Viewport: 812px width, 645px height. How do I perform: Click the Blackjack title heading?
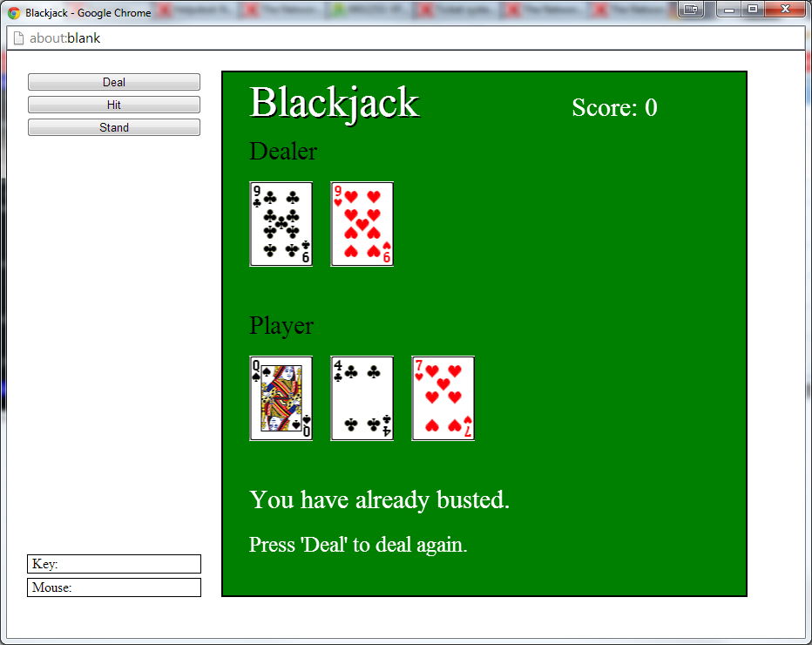pos(335,103)
